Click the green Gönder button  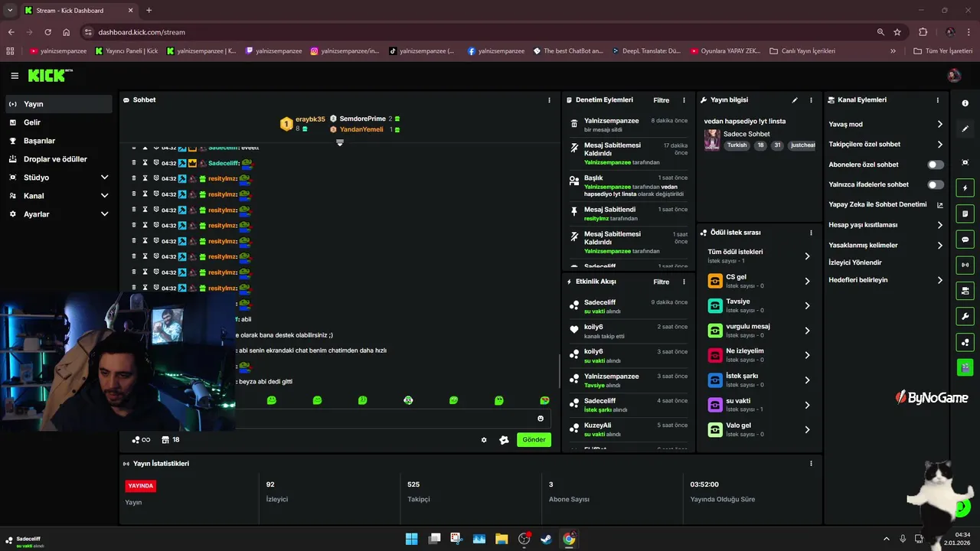534,440
